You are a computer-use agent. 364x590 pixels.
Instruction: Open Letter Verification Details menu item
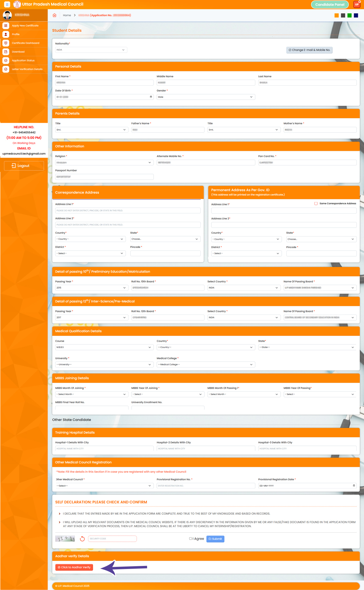pos(27,69)
